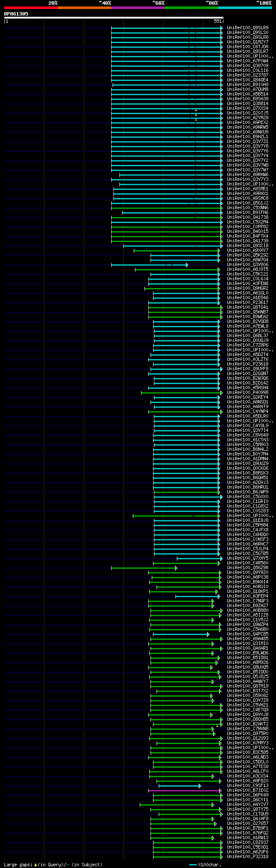Click the cyan alignment bar for UniRef100_C9SF13
276x868 pixels.
(180, 786)
